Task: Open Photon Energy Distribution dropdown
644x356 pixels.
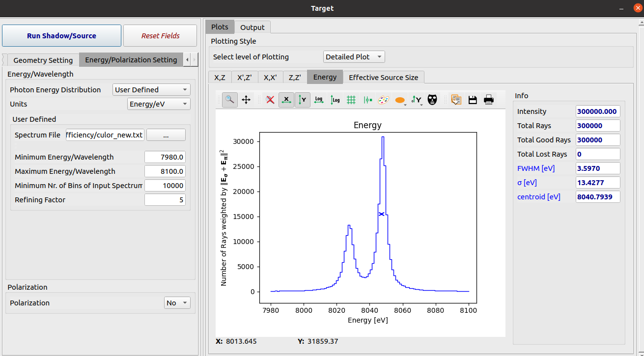Action: point(151,90)
